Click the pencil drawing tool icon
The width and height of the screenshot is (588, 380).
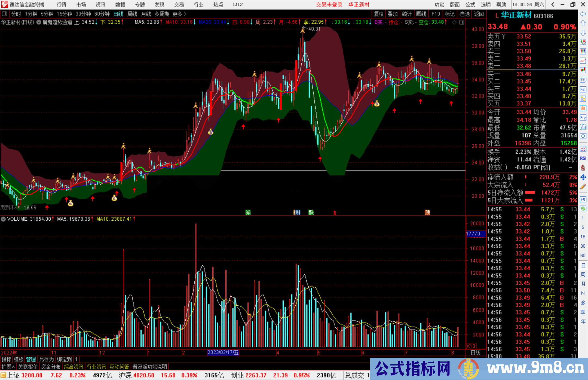pyautogui.click(x=583, y=187)
